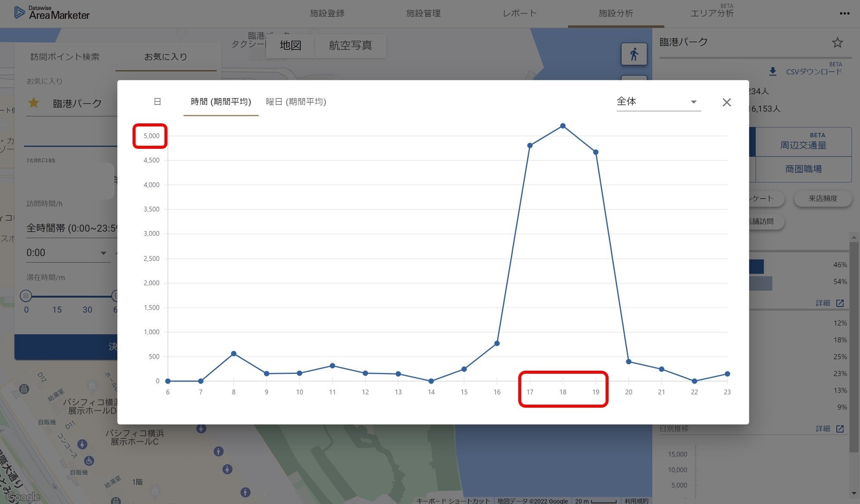The height and width of the screenshot is (504, 860).
Task: Switch to 曜日 (期間平均) tab
Action: (296, 102)
